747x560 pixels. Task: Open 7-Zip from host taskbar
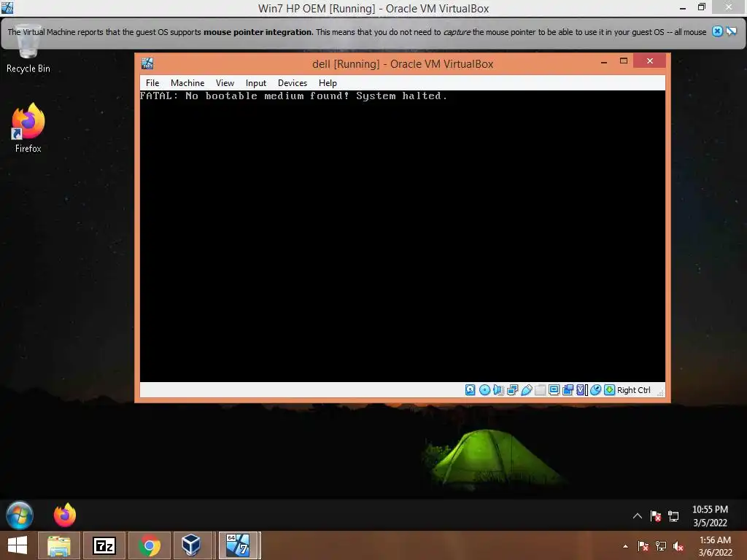104,545
